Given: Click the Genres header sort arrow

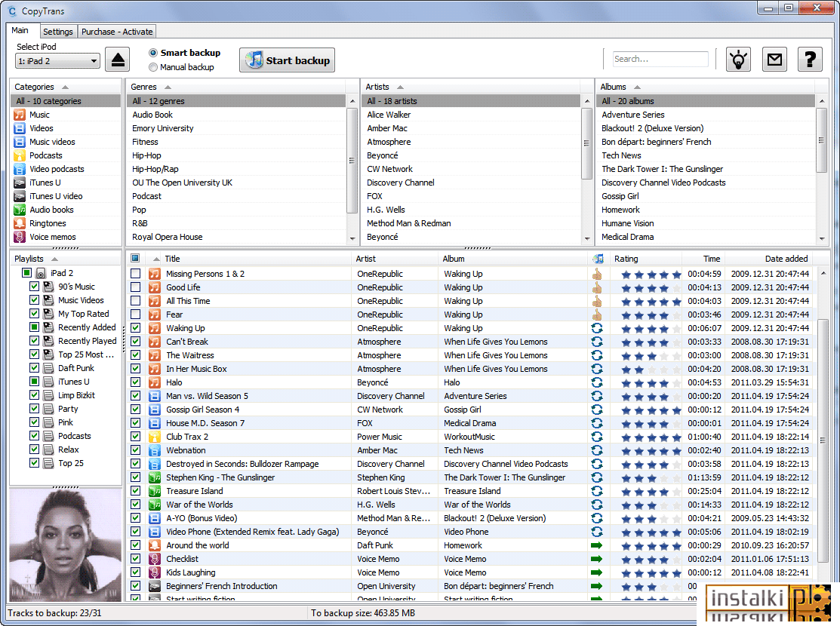Looking at the screenshot, I should [x=168, y=87].
